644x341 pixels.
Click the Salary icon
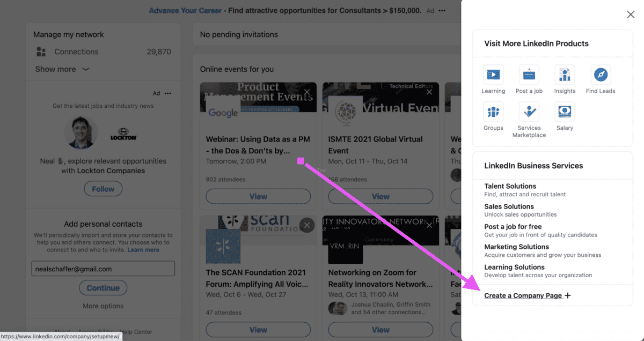click(565, 112)
